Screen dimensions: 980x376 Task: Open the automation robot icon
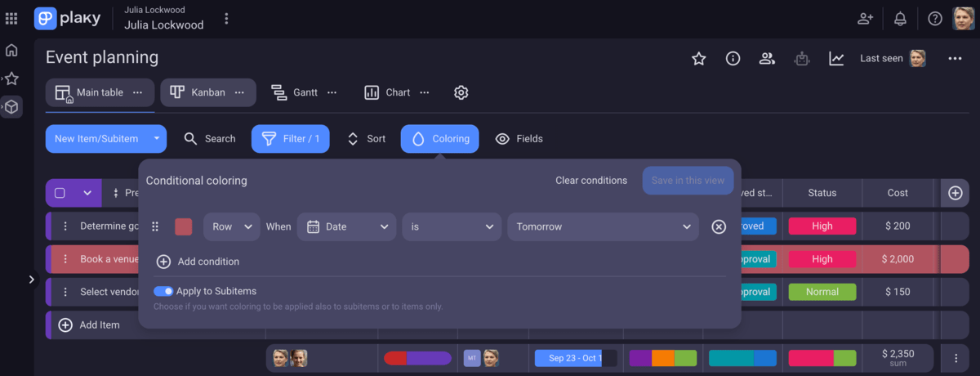click(x=802, y=58)
